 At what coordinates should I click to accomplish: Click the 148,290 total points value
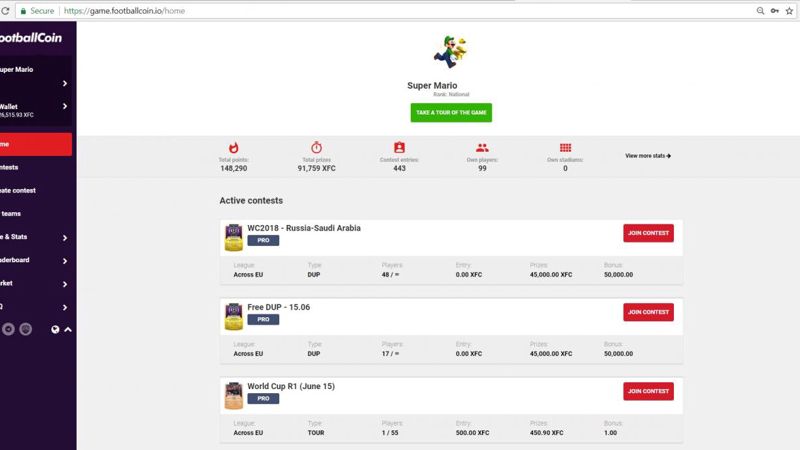(234, 168)
